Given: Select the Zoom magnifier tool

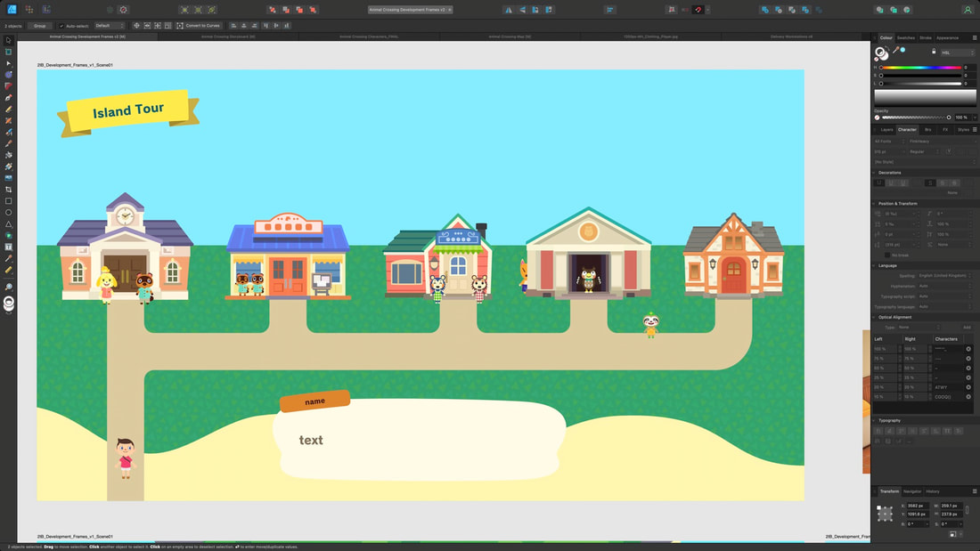Looking at the screenshot, I should [8, 287].
